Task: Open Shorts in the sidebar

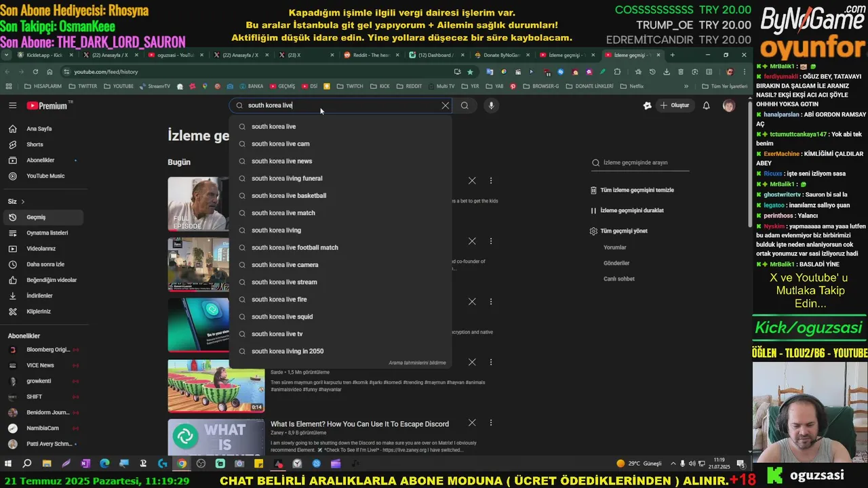Action: pyautogui.click(x=42, y=144)
